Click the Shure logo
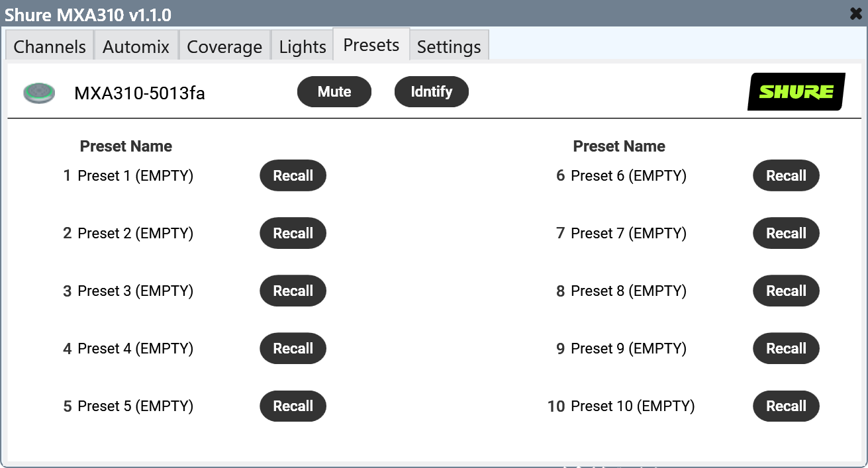The width and height of the screenshot is (868, 468). [796, 91]
